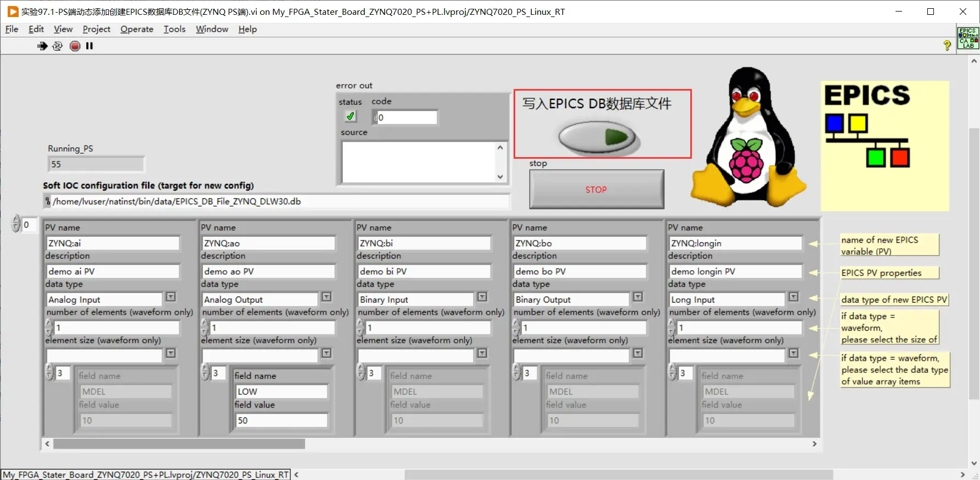Click the project target label in status bar
Screen dimensions: 980x480
[146, 475]
